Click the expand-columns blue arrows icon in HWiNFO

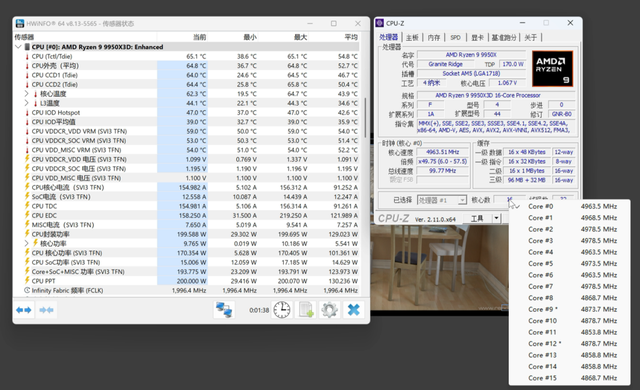point(24,310)
